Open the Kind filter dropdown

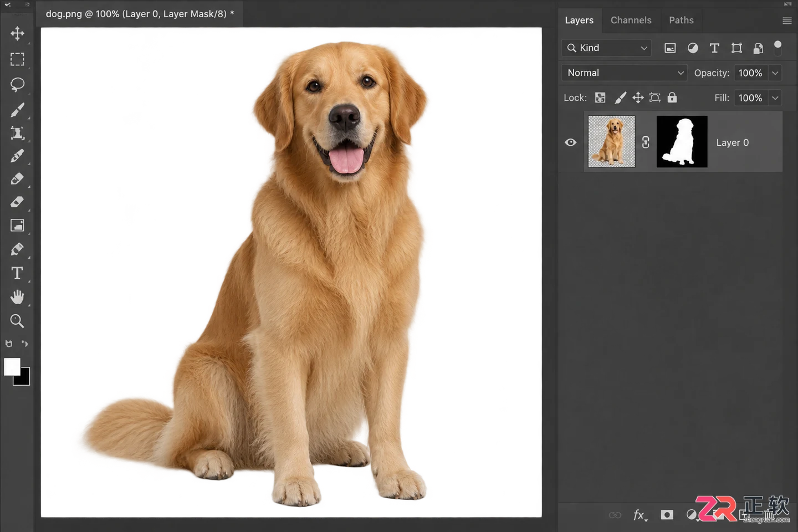click(606, 48)
